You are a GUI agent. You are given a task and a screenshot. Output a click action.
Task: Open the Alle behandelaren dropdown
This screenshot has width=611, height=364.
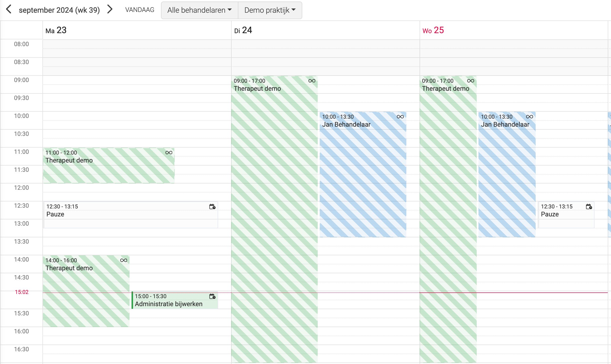200,10
